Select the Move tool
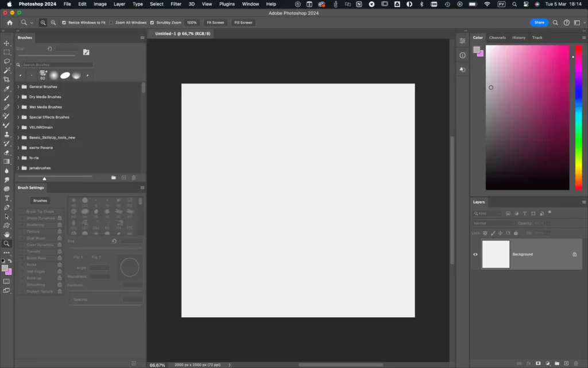Viewport: 588px width, 368px height. [x=7, y=43]
